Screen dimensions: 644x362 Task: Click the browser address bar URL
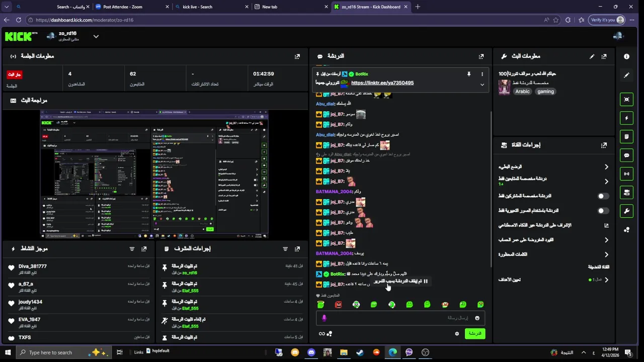pyautogui.click(x=85, y=20)
